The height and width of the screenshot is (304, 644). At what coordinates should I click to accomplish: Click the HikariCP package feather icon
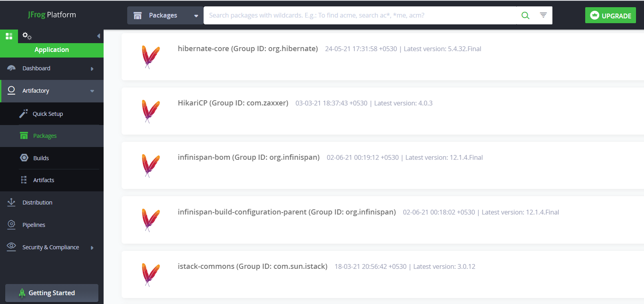[150, 111]
